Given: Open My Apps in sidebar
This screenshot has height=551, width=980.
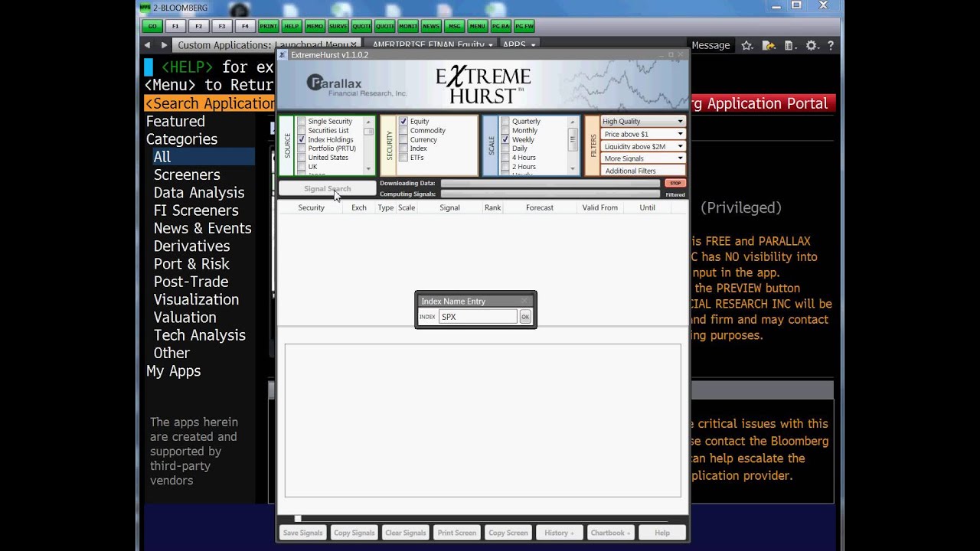Looking at the screenshot, I should point(173,370).
